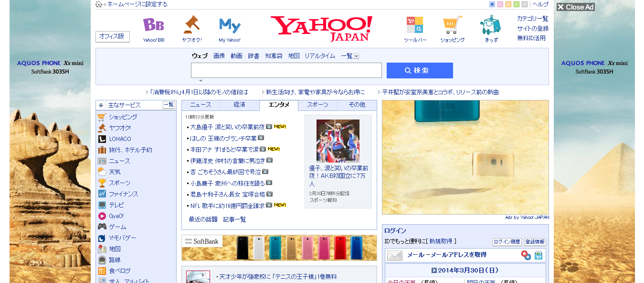
Task: Click the スポーツ trophy icon in sidebar
Action: pyautogui.click(x=102, y=183)
